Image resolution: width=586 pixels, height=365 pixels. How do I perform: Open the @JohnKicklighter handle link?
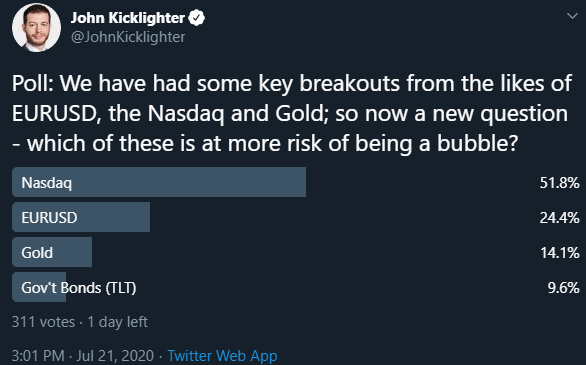coord(128,37)
